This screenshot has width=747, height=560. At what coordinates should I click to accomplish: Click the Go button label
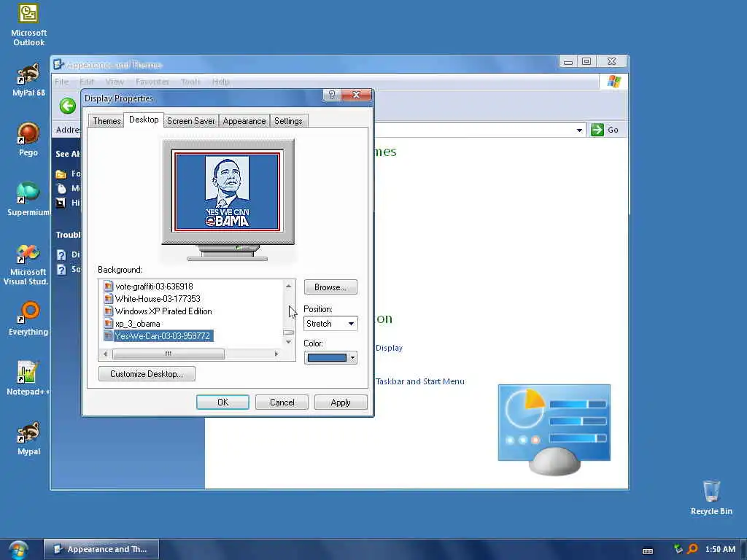[613, 130]
